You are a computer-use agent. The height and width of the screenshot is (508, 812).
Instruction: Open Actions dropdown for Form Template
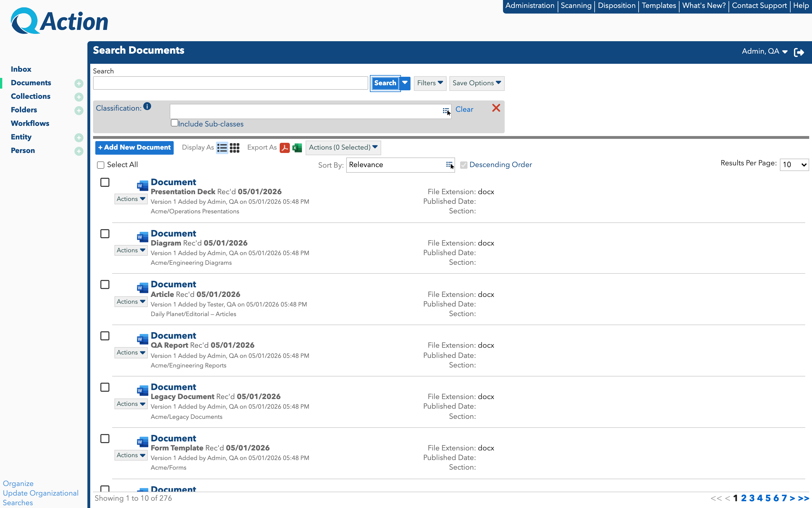[x=131, y=456]
